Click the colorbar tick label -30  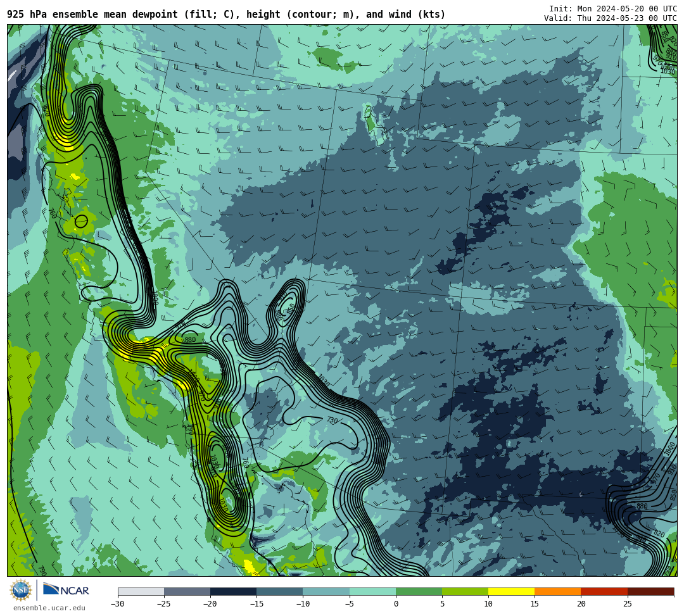118,604
